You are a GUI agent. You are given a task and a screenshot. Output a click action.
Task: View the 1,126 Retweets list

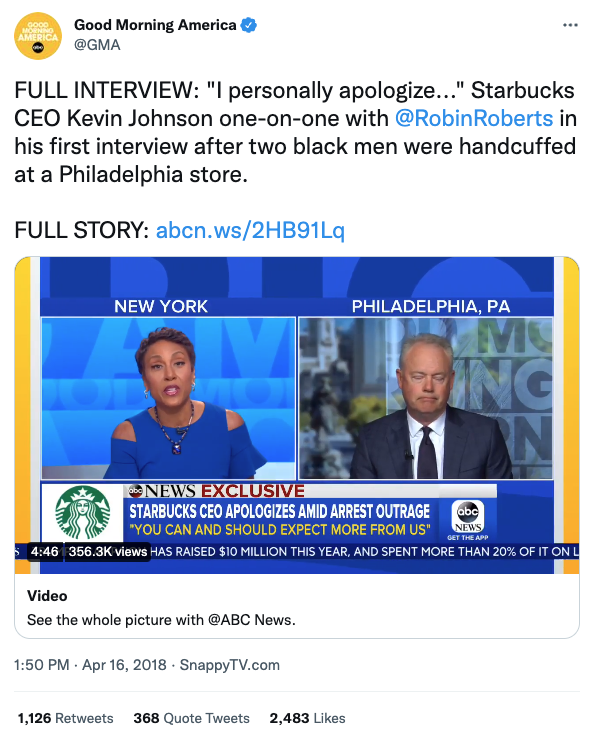pos(65,718)
